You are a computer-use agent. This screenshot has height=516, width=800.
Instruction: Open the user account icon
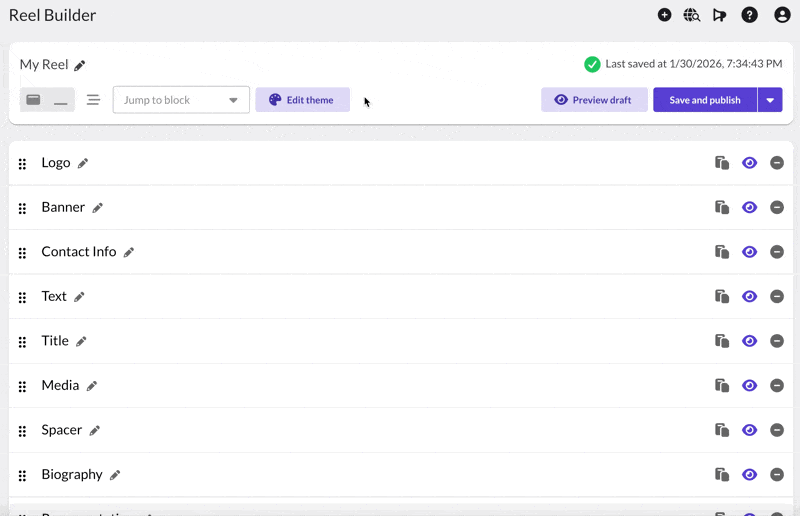pyautogui.click(x=782, y=15)
